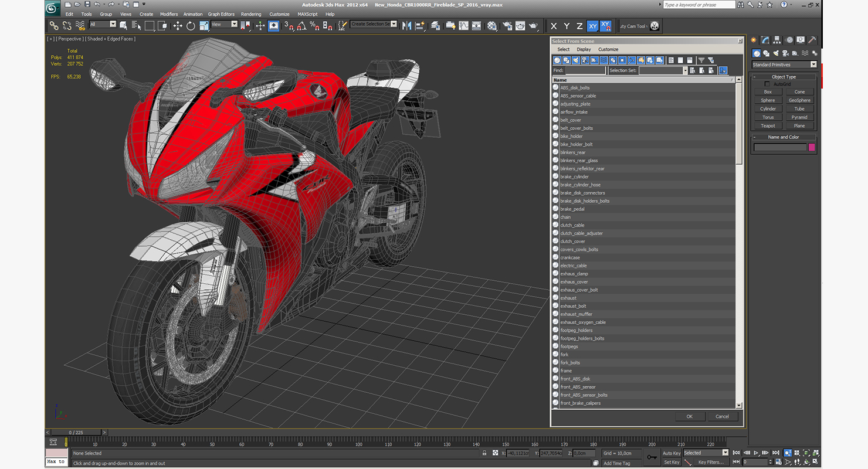Click the GeoSphere primitive button
Viewport: 868px width, 469px height.
pos(799,100)
